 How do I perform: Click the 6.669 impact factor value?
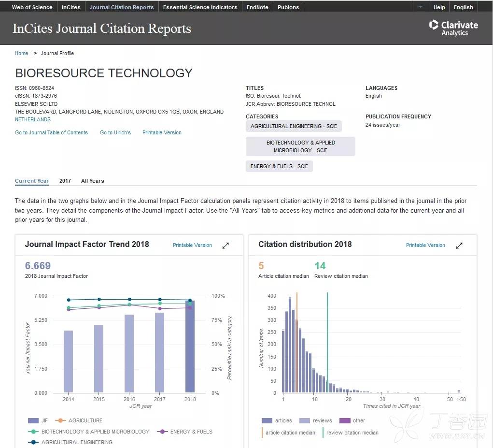click(x=38, y=265)
